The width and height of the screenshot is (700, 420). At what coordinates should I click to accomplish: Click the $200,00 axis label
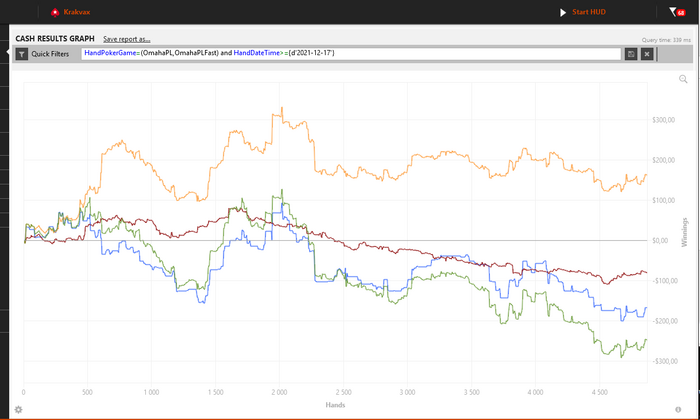click(x=663, y=160)
